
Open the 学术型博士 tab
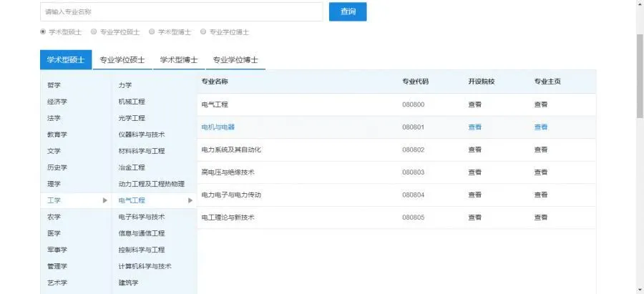coord(178,60)
